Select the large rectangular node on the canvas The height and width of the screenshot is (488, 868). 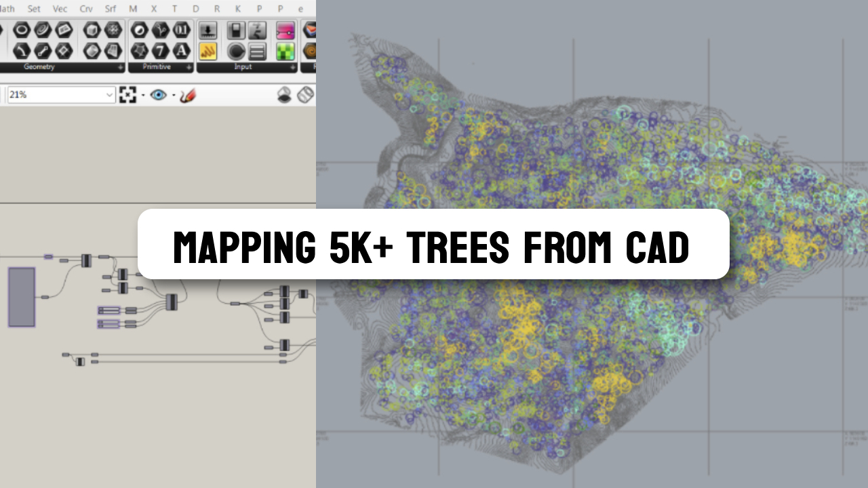pos(22,297)
